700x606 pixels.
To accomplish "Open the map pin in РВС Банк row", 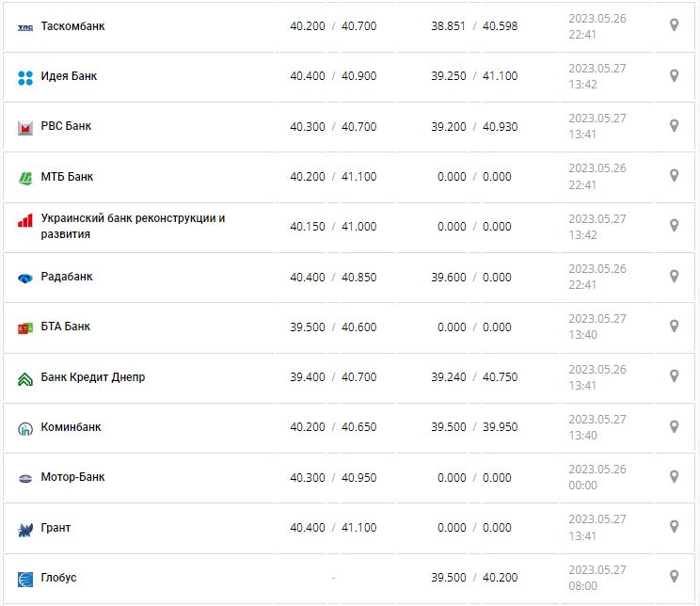I will click(x=674, y=125).
